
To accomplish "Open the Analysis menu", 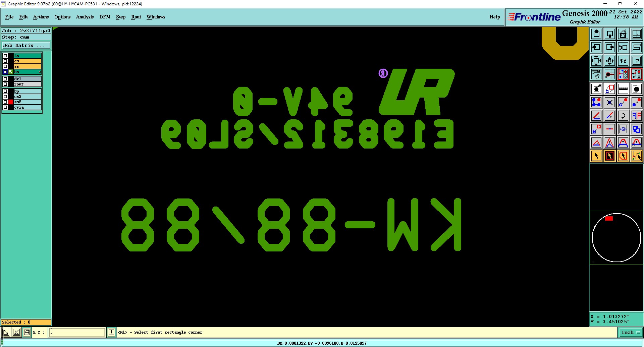I will point(85,17).
